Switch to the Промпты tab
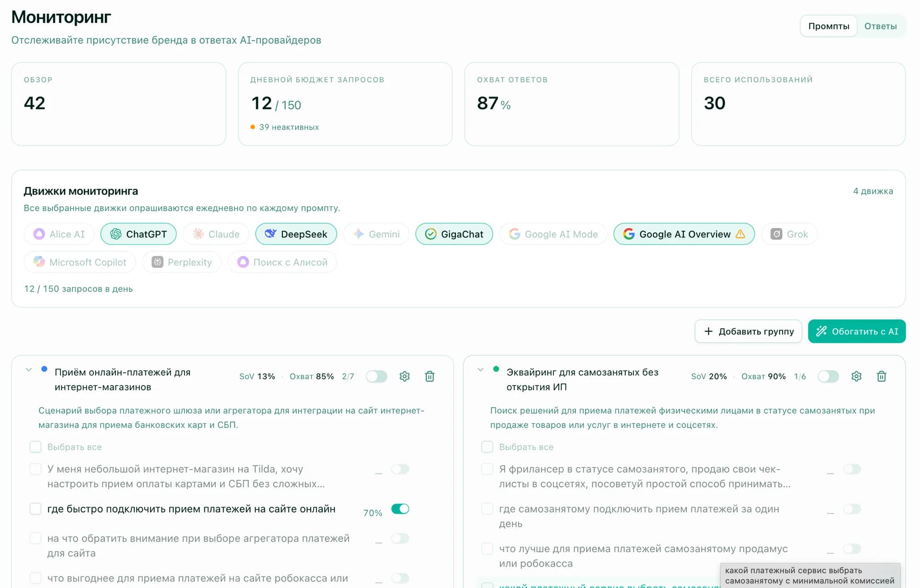920x588 pixels. click(x=828, y=26)
